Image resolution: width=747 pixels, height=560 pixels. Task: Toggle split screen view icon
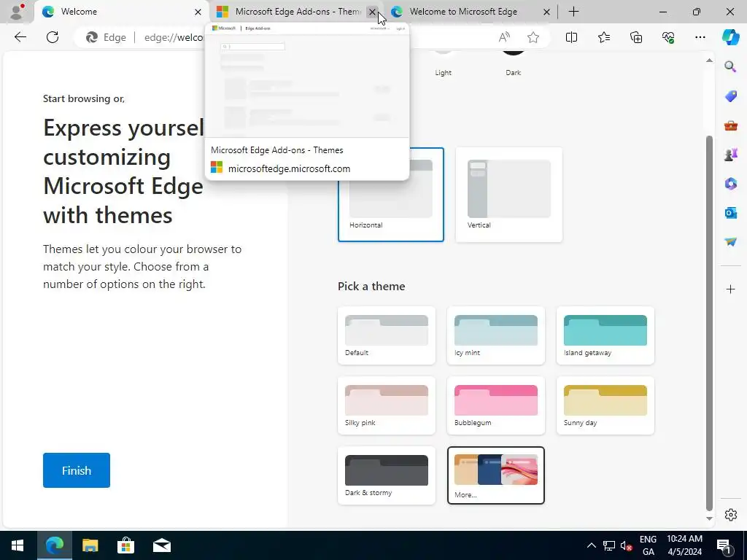point(571,37)
